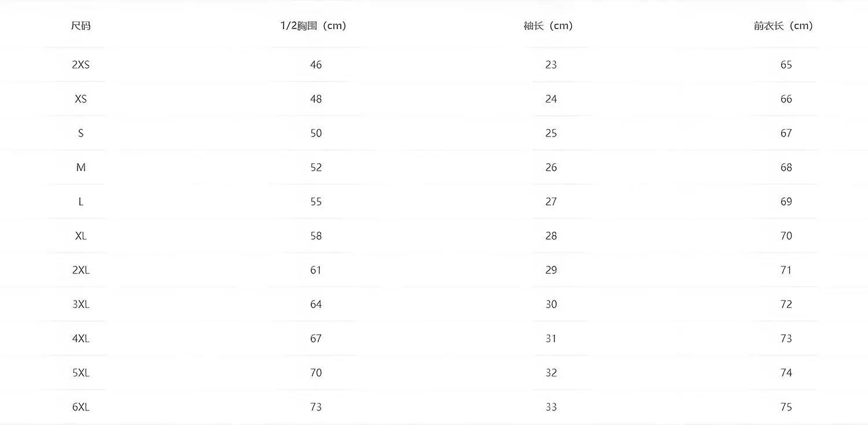The height and width of the screenshot is (425, 868).
Task: Select front length 69 in L row
Action: (786, 201)
